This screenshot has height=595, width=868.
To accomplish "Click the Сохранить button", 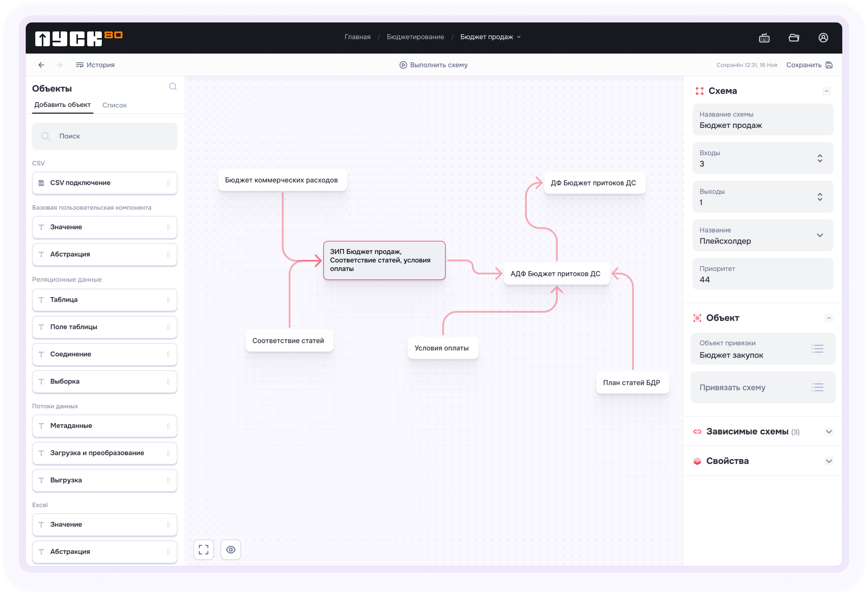I will 809,65.
